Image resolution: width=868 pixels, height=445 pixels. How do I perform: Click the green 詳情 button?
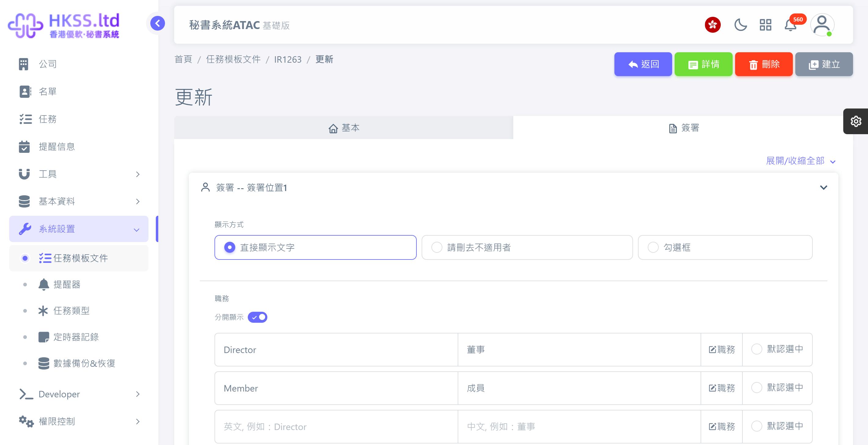[703, 64]
